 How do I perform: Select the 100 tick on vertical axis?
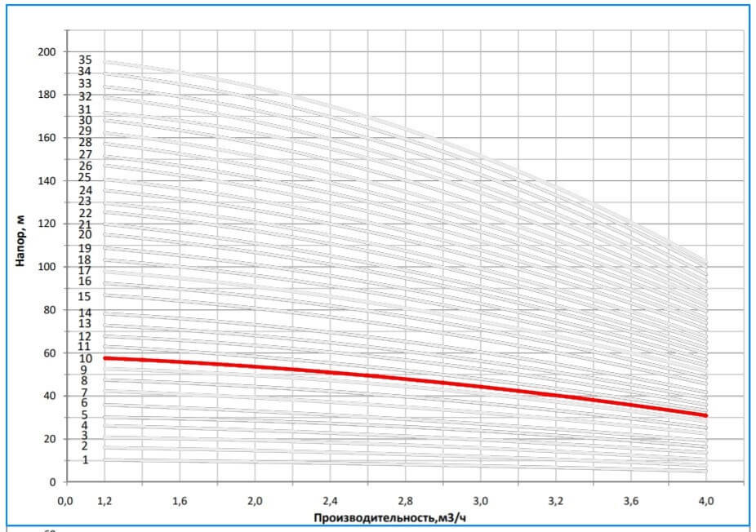(x=48, y=267)
